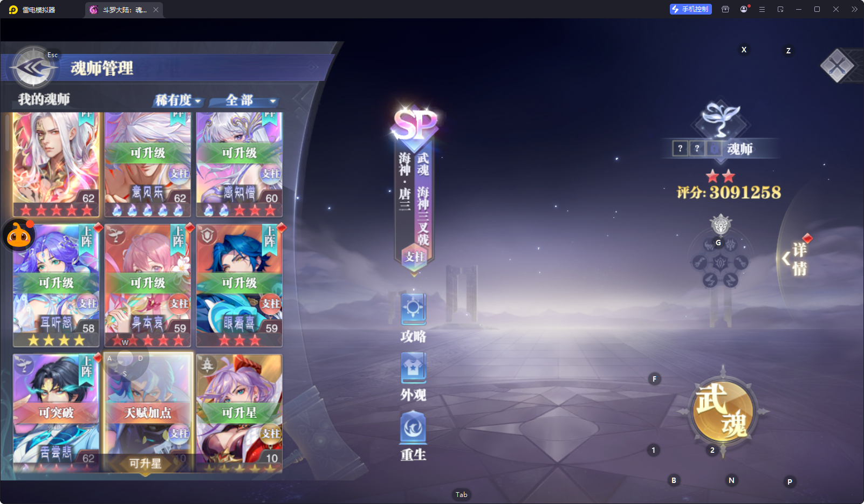Screen dimensions: 864x504
Task: Click the 可升星 label on the selected card
Action: (146, 464)
